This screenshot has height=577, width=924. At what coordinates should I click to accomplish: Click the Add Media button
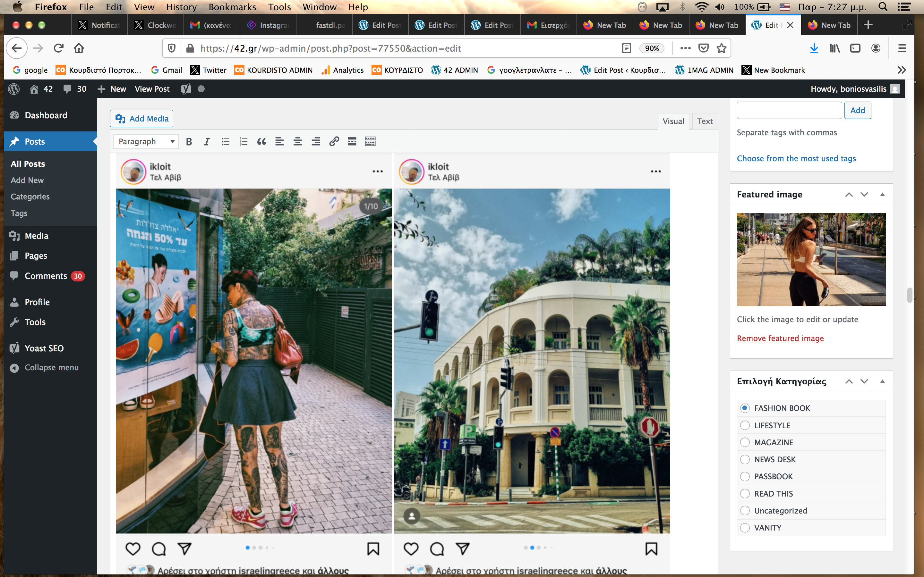point(142,119)
